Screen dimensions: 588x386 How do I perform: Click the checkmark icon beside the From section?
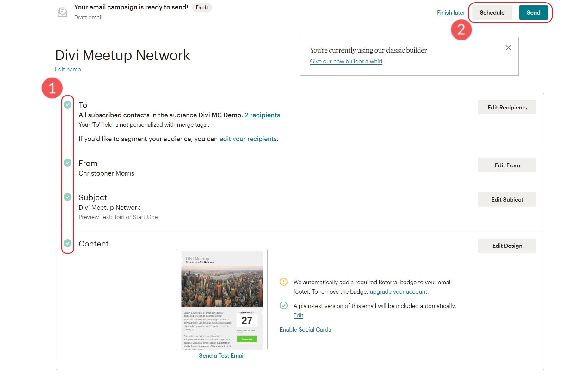(67, 163)
